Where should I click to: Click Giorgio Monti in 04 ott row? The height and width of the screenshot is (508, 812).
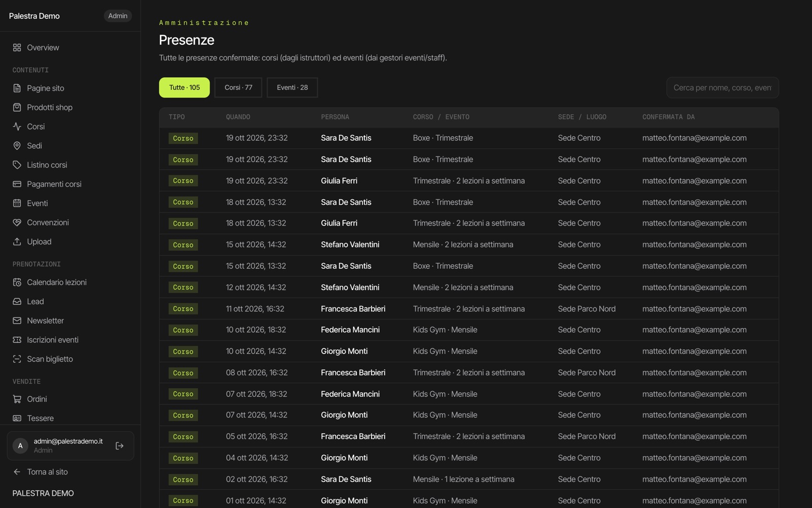[x=344, y=458]
